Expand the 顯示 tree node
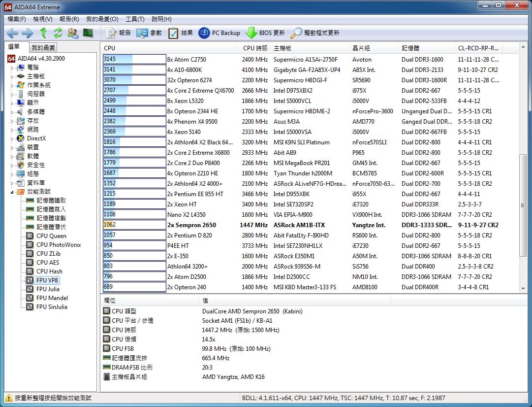 (x=12, y=103)
